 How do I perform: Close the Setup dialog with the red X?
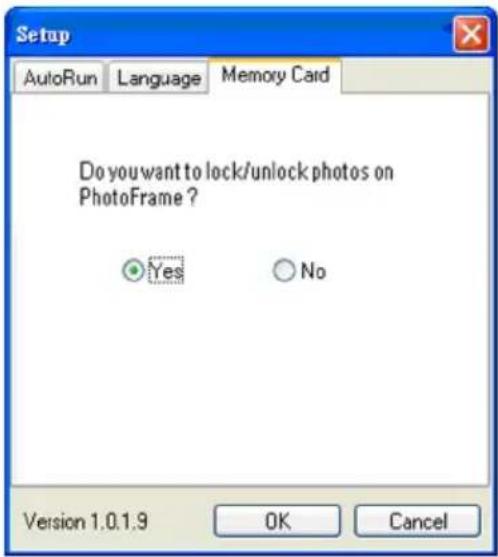coord(471,34)
